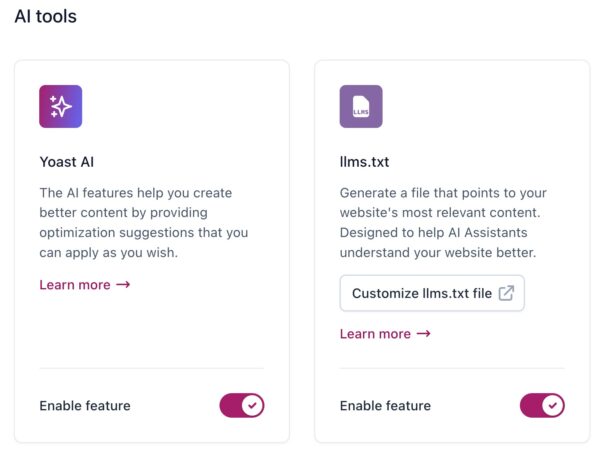This screenshot has height=452, width=600.
Task: Select the llms.txt card title
Action: click(363, 160)
